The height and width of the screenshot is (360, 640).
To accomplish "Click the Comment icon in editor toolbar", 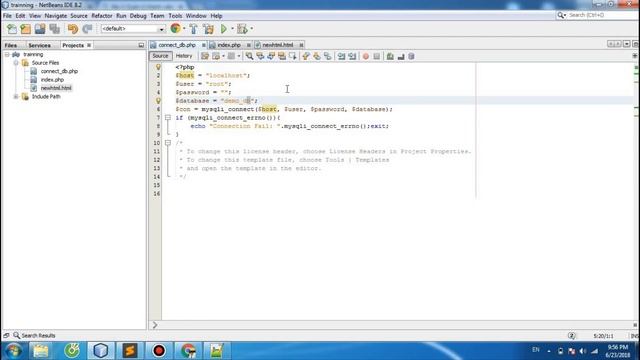I will click(x=390, y=56).
